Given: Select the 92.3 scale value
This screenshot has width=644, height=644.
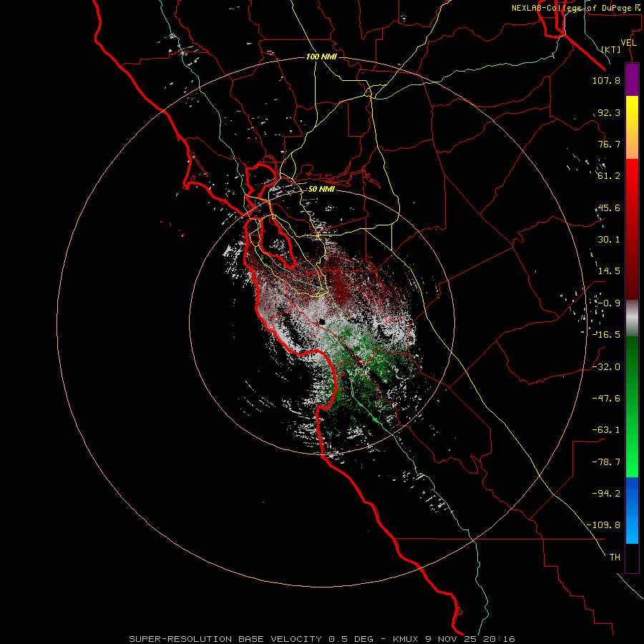Looking at the screenshot, I should (609, 112).
